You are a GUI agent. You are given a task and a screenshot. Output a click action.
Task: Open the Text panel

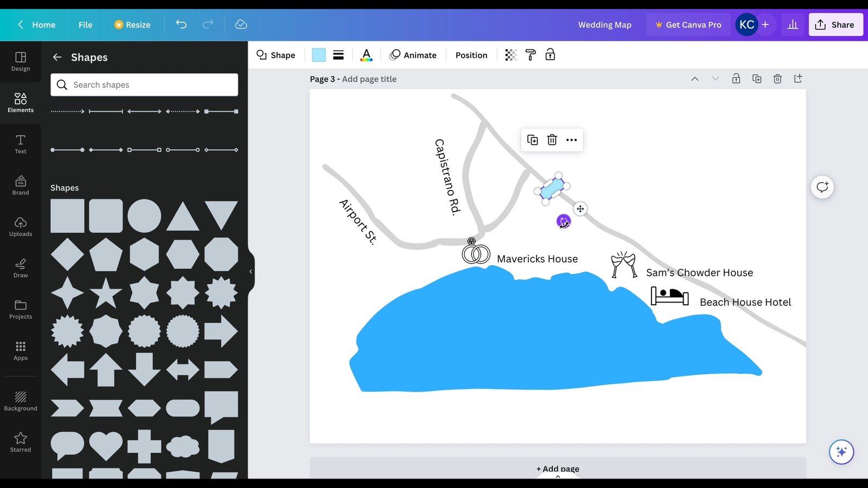click(20, 144)
